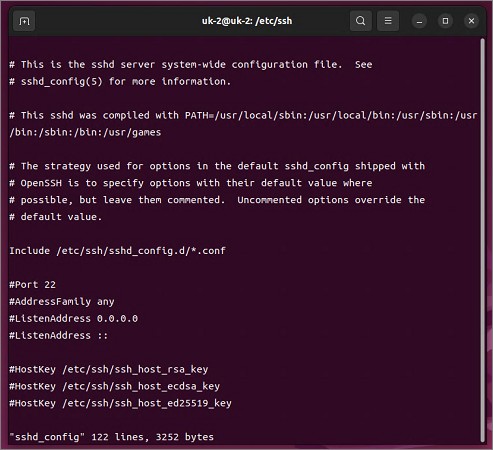The image size is (493, 450).
Task: Maximize the terminal window
Action: (445, 21)
